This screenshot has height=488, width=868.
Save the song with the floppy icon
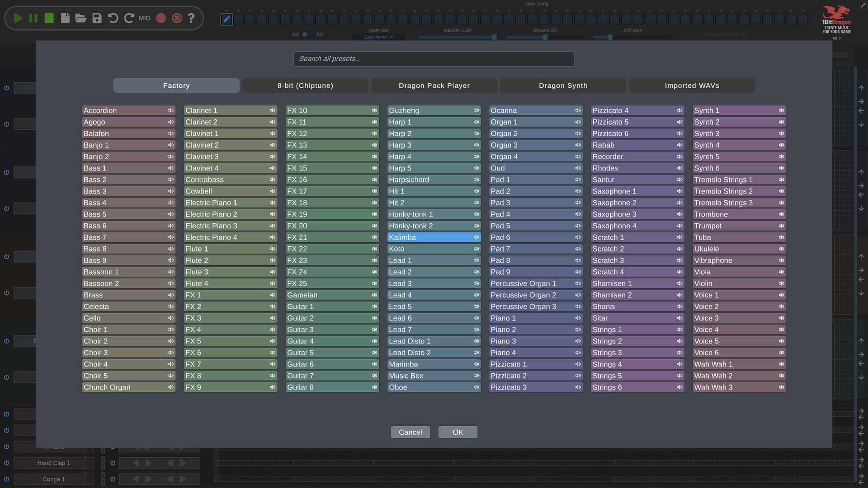[x=97, y=18]
